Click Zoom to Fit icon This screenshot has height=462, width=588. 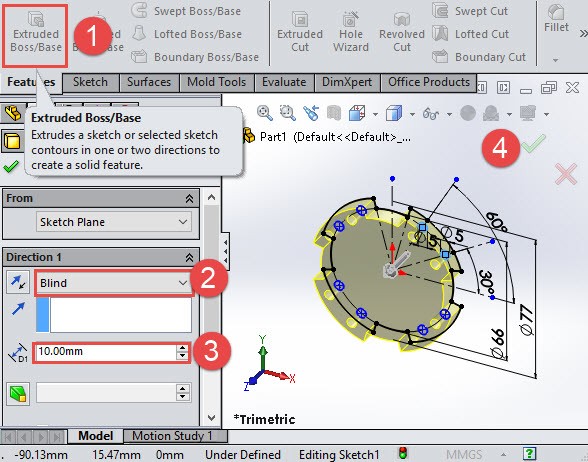pyautogui.click(x=265, y=113)
